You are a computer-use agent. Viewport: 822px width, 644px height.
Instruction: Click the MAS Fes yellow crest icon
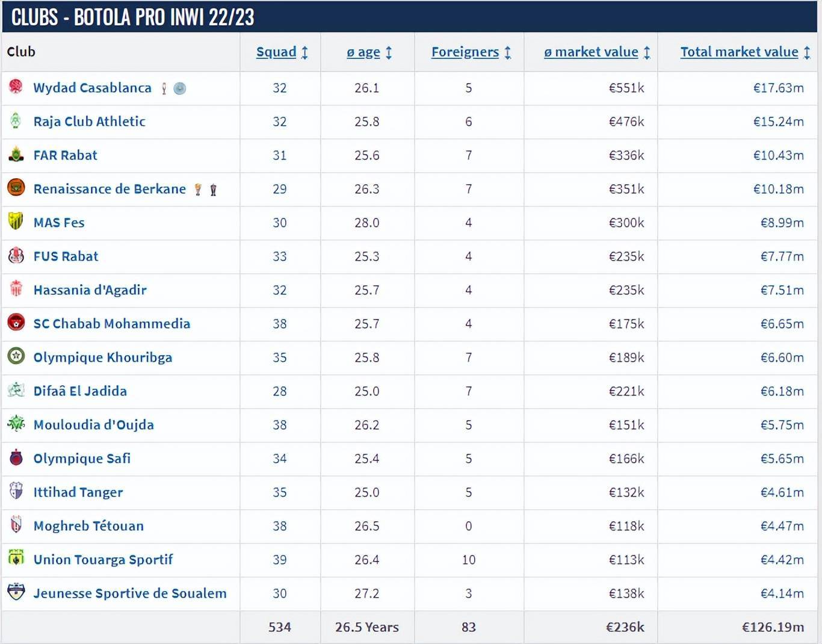16,221
